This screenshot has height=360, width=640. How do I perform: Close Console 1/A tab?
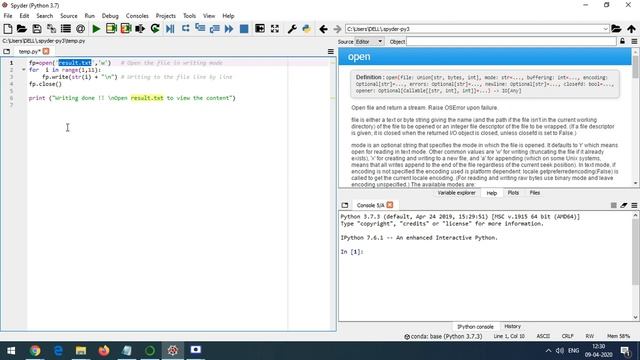coord(390,205)
